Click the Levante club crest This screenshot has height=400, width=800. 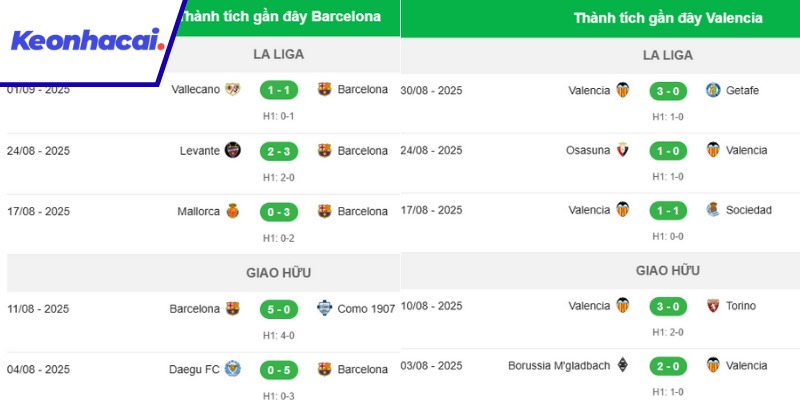click(x=233, y=151)
